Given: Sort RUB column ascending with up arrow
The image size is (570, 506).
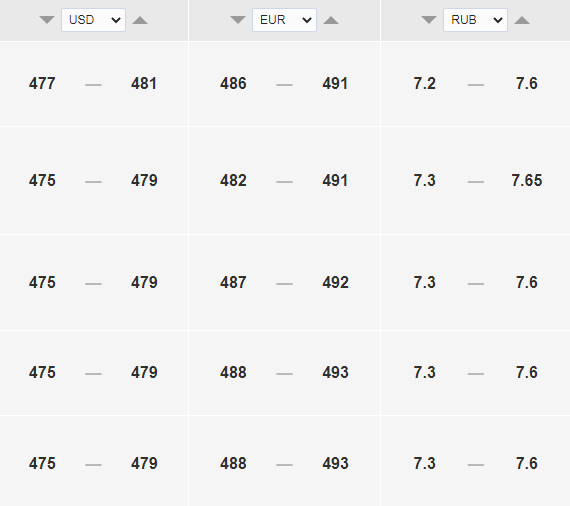Looking at the screenshot, I should [x=522, y=20].
